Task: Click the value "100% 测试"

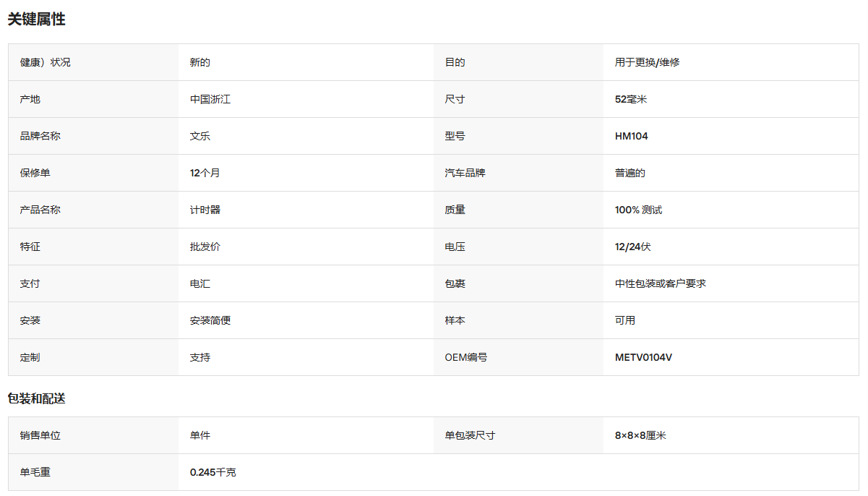Action: coord(638,210)
